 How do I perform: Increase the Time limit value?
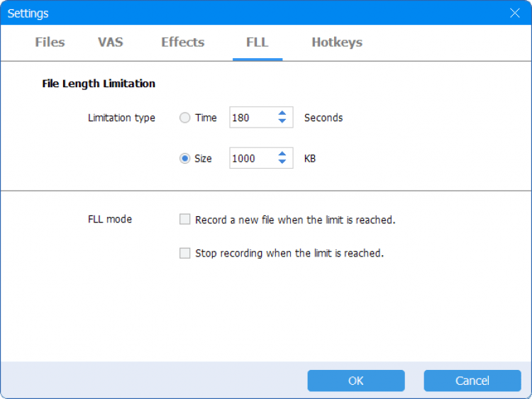(x=282, y=113)
